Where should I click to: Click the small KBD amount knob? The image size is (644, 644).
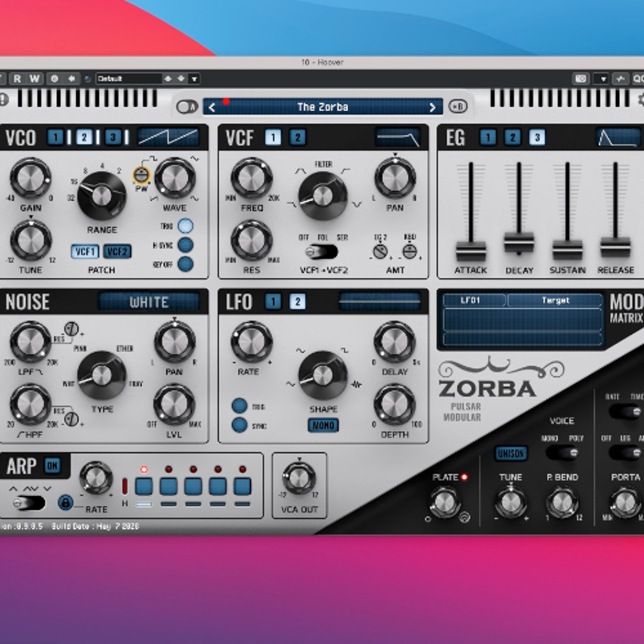point(410,252)
